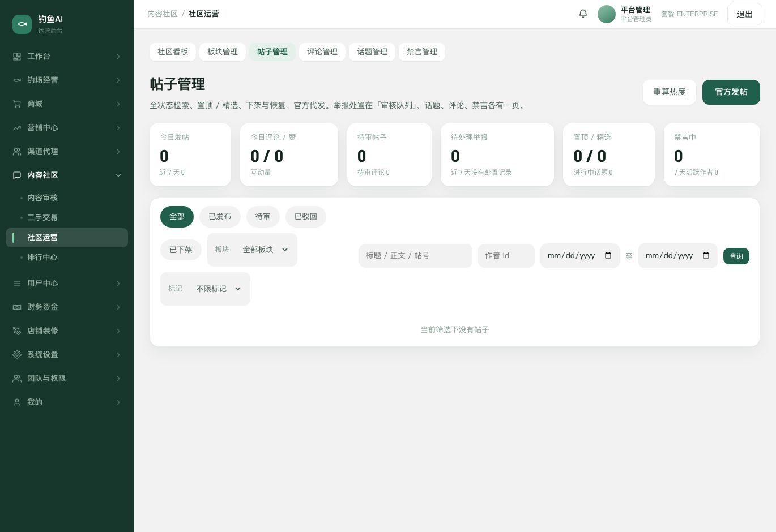Image resolution: width=776 pixels, height=532 pixels.
Task: Filter posts by 已下架 status
Action: 181,250
